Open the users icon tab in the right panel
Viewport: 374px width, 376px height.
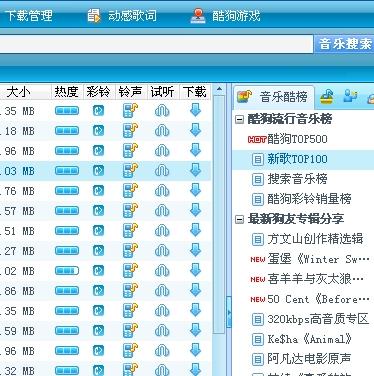click(350, 96)
